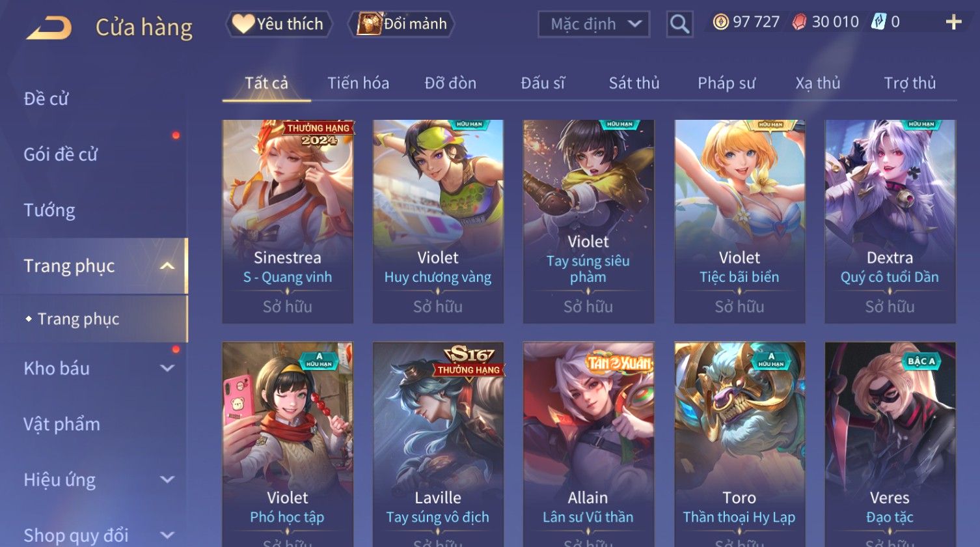The width and height of the screenshot is (980, 547).
Task: Click the golden back arrow icon
Action: [49, 28]
